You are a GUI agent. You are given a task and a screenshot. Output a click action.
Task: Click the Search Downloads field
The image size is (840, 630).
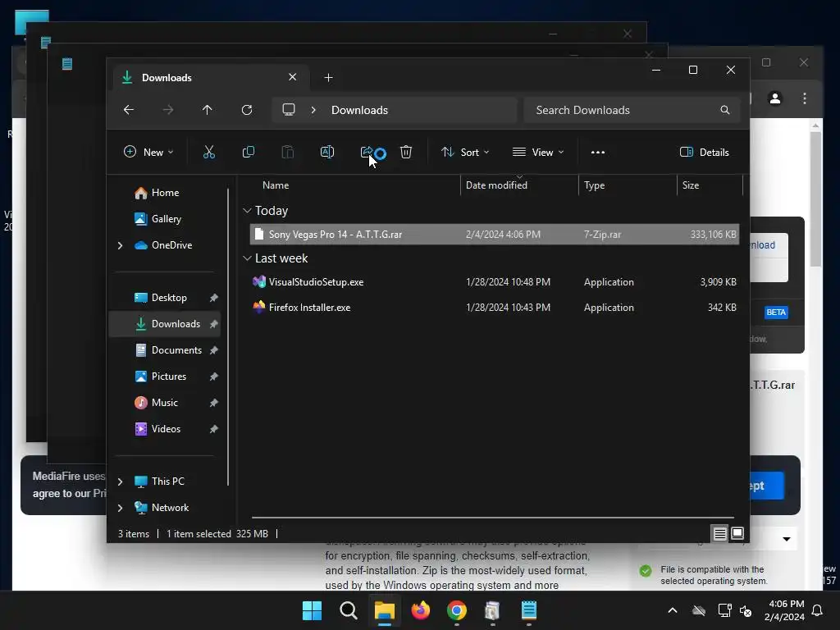tap(632, 110)
